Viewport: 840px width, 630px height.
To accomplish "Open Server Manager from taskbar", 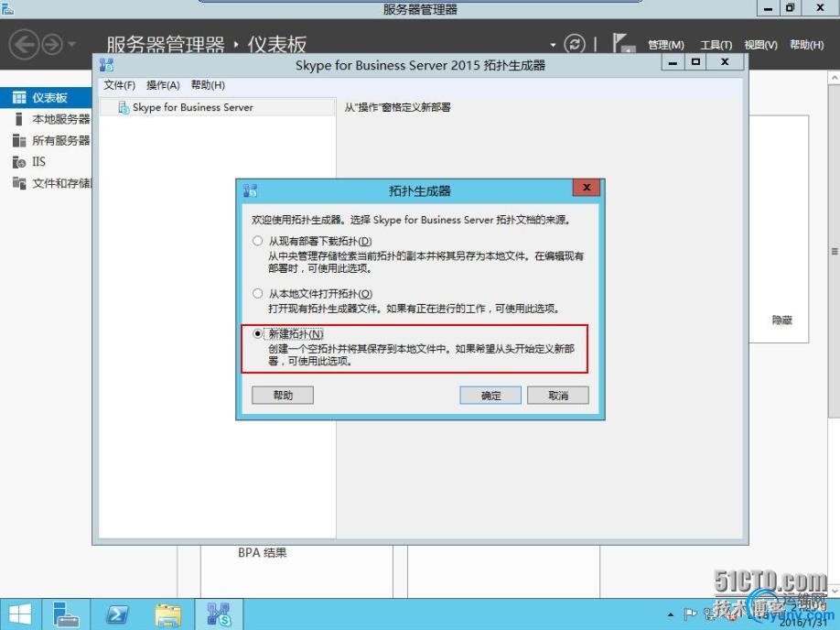I will tap(67, 614).
